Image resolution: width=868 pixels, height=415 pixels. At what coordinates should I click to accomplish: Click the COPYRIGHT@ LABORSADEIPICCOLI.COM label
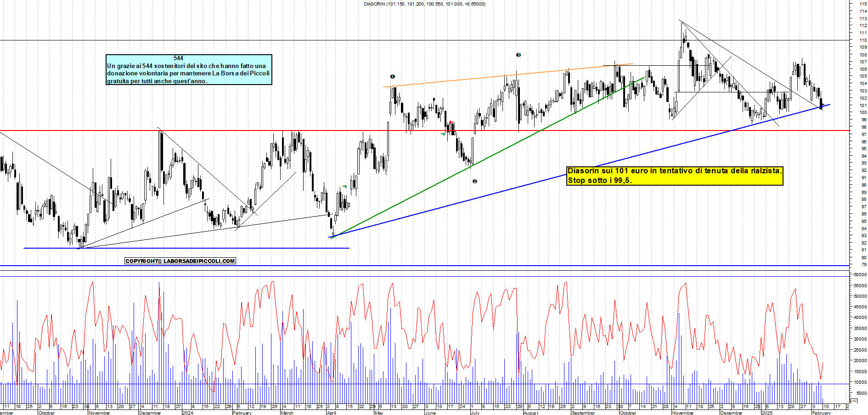(180, 261)
